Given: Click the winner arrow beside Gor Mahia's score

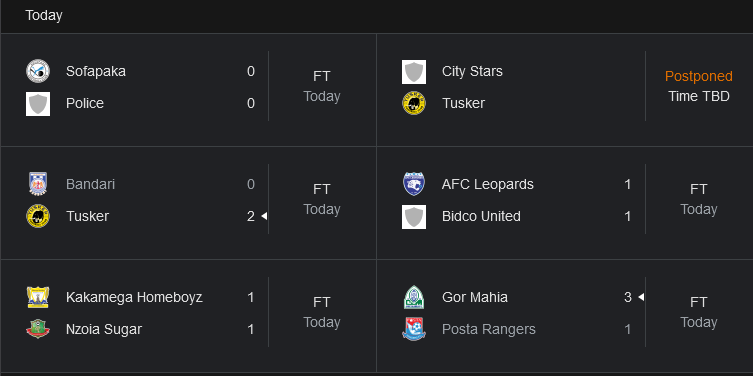Looking at the screenshot, I should coord(641,297).
